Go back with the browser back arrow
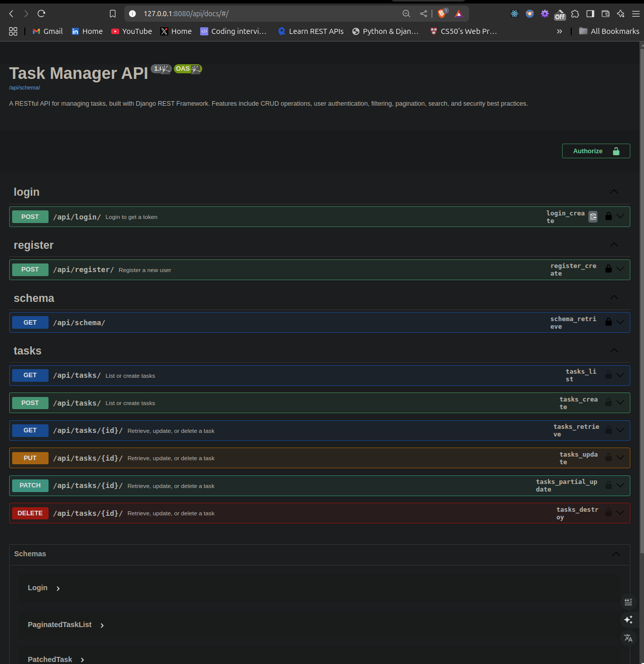This screenshot has width=644, height=664. coord(11,14)
